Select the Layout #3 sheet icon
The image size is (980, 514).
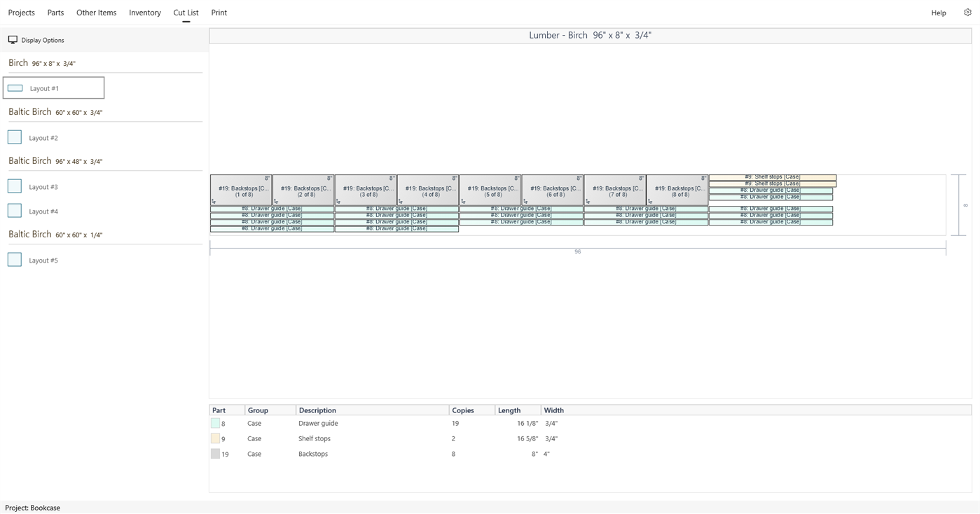[x=15, y=186]
